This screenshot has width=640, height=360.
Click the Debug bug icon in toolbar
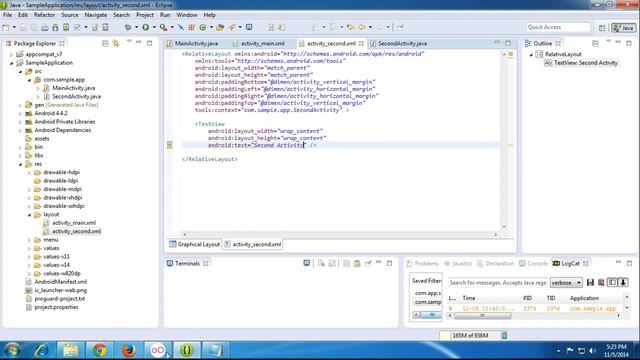click(x=128, y=27)
